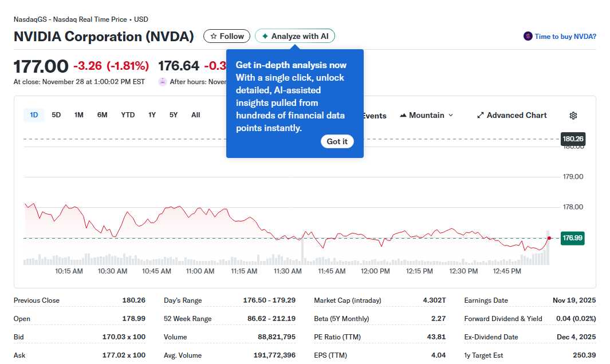Open the Mountain chart style dropdown
Viewport: 610px width, 364px height.
426,115
